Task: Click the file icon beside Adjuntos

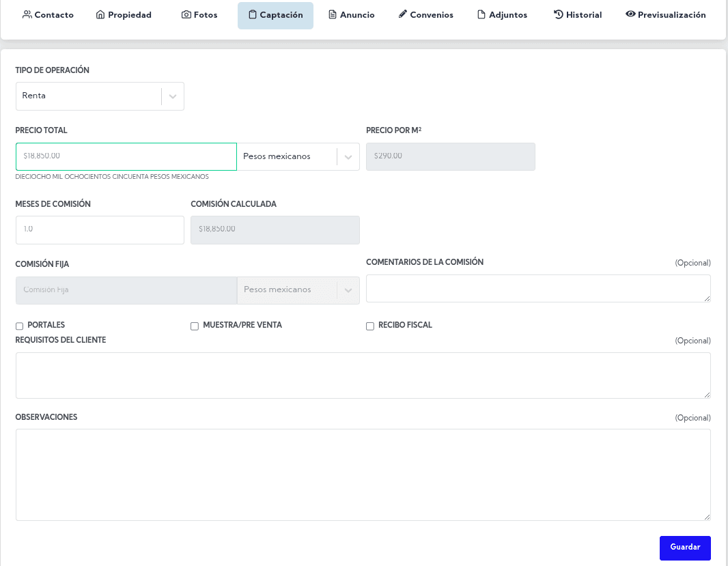Action: click(x=481, y=15)
